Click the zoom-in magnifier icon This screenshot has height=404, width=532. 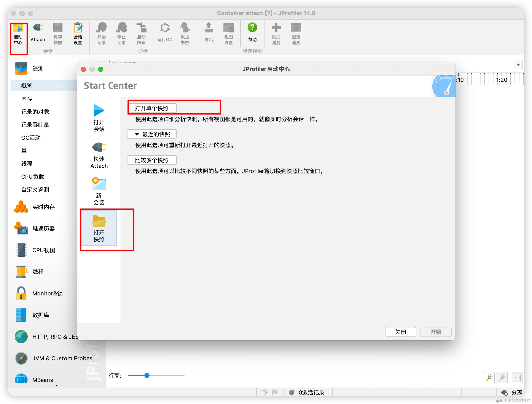tap(489, 378)
